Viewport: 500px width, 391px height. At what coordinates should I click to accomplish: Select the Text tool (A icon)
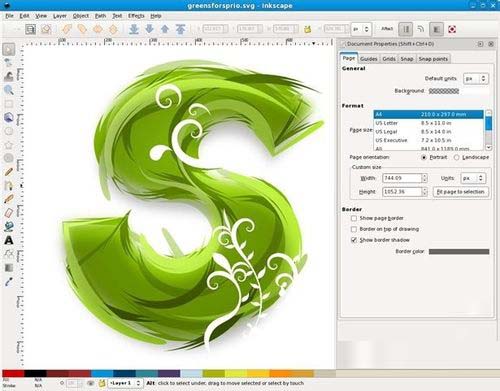coord(9,240)
